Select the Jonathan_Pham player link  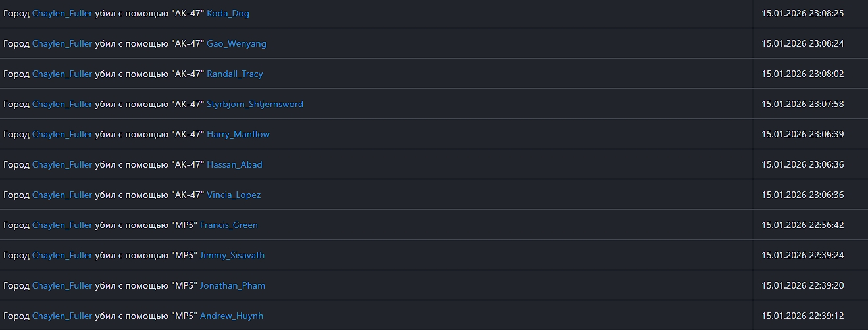pyautogui.click(x=232, y=285)
